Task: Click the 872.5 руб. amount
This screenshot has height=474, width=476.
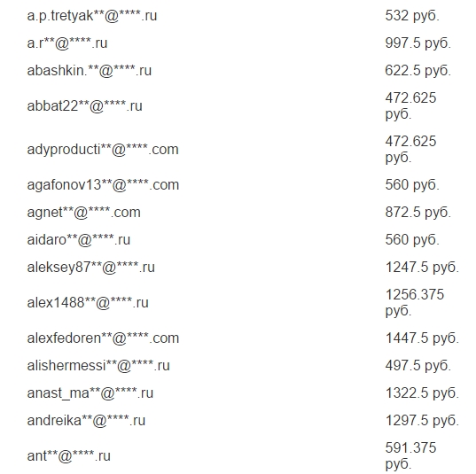Action: pyautogui.click(x=417, y=213)
